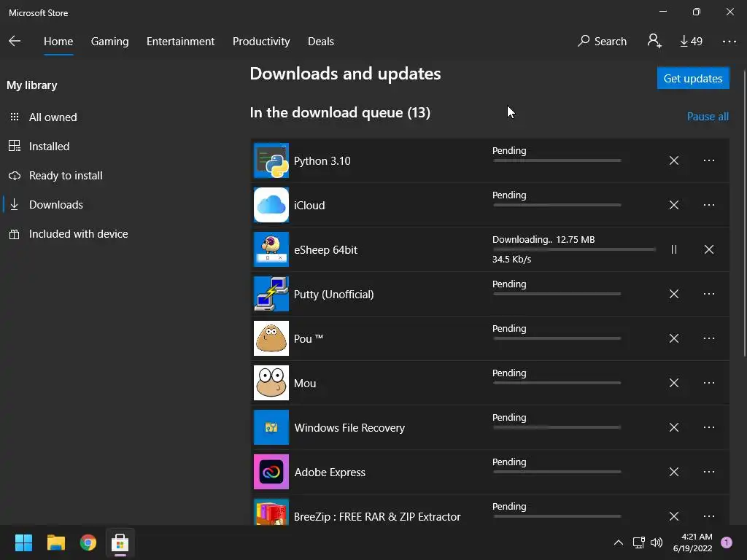This screenshot has width=747, height=560.
Task: Cancel the Python 3.10 download
Action: click(673, 160)
